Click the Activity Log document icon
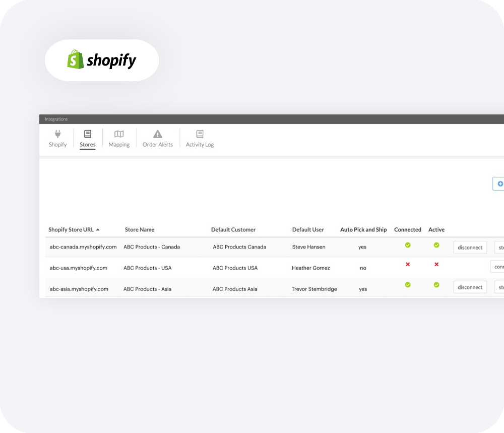This screenshot has width=504, height=433. [x=200, y=134]
